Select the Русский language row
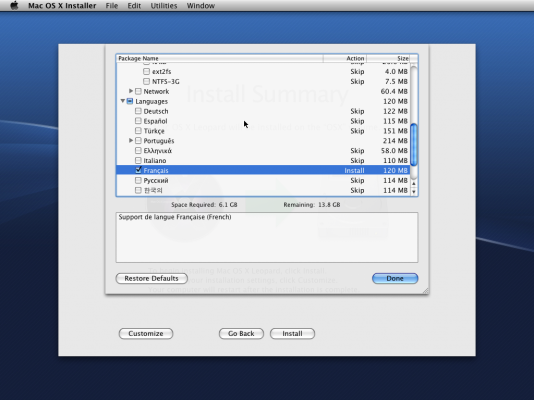The width and height of the screenshot is (534, 400). tap(263, 180)
